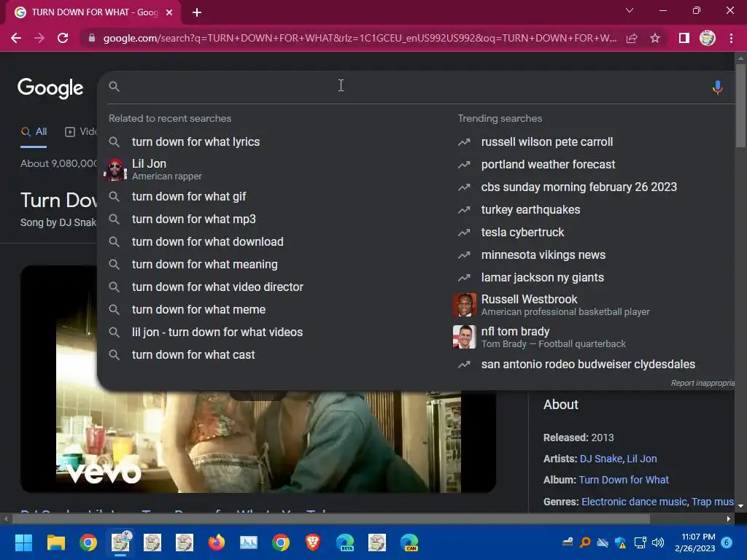Select trending search san antonio rodeo budweiser clydesdales
The width and height of the screenshot is (747, 560).
pos(588,365)
